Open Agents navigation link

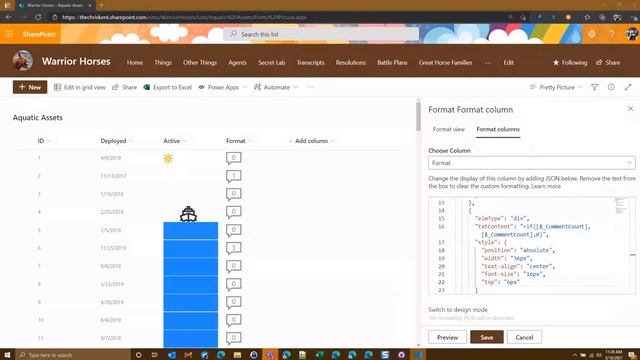237,62
